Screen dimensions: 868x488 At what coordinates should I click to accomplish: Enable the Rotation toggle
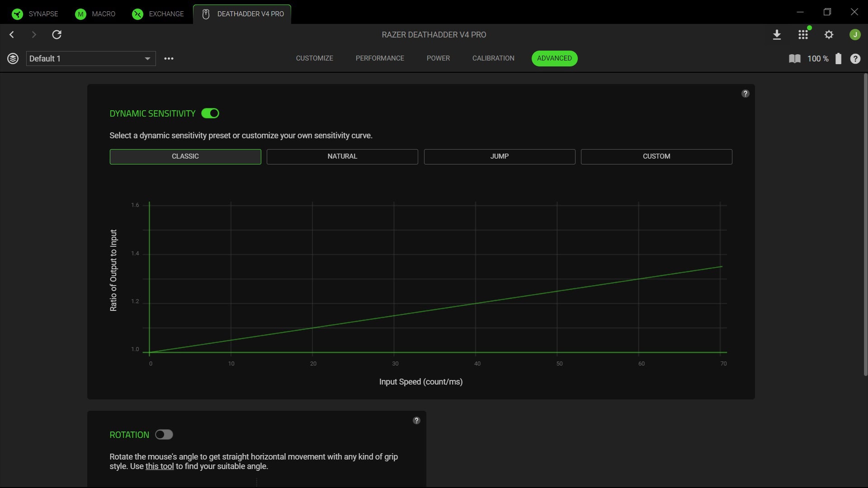click(164, 435)
